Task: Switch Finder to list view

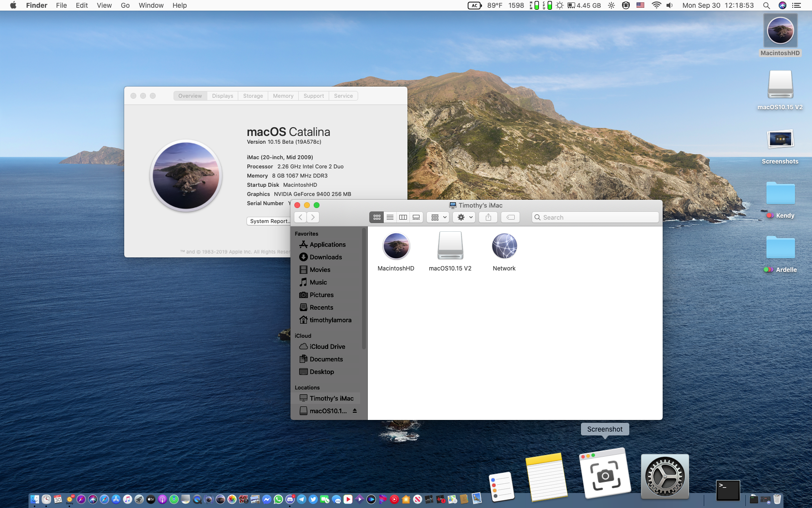Action: pos(390,217)
